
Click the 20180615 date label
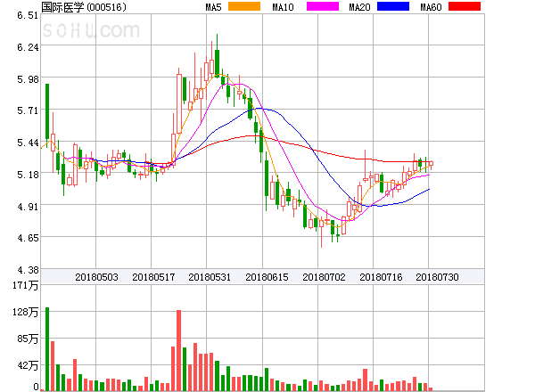tap(267, 277)
